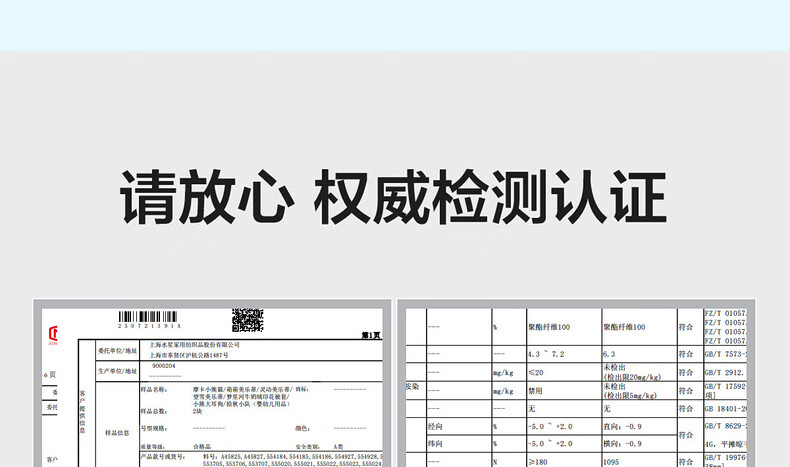Click the QR code on the test report
The image size is (790, 467).
[247, 319]
